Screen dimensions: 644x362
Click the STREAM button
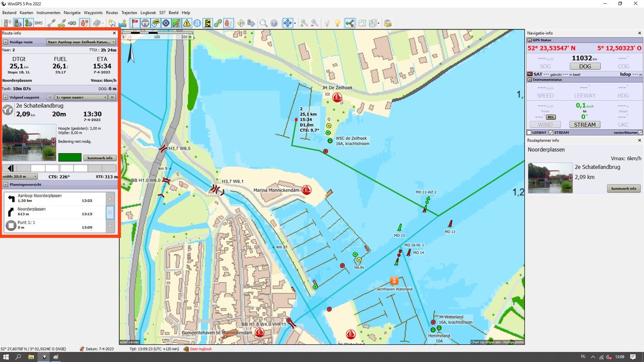coord(585,124)
